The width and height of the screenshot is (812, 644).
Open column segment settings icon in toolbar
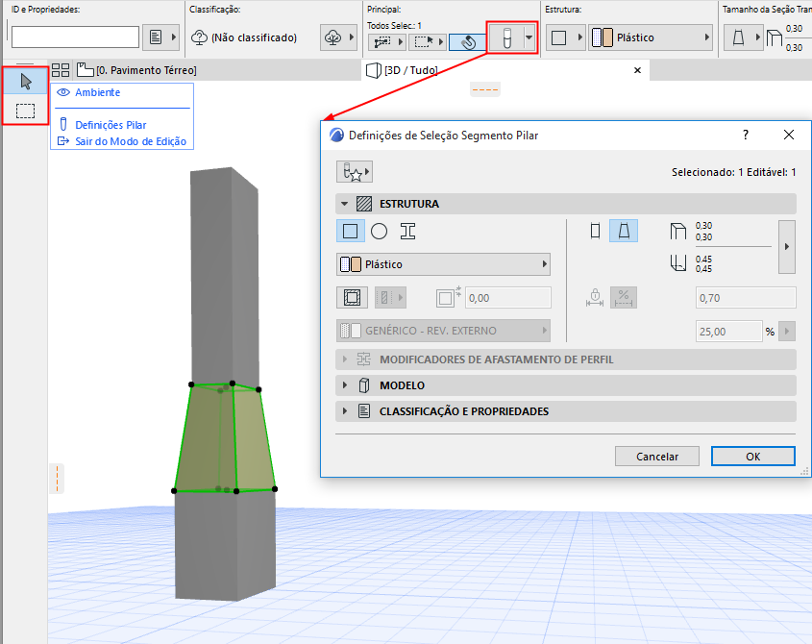pos(507,37)
